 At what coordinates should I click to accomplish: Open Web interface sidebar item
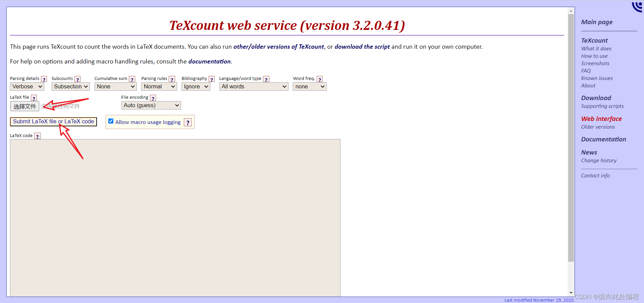click(x=601, y=119)
